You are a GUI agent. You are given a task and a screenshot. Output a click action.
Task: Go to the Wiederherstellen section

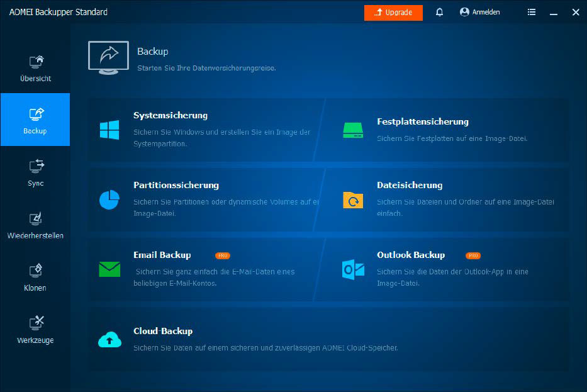[x=35, y=225]
